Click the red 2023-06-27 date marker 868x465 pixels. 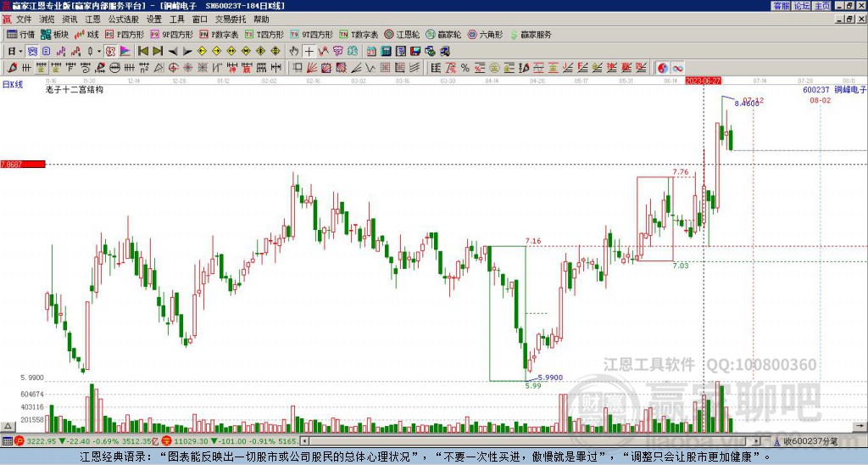pyautogui.click(x=703, y=81)
